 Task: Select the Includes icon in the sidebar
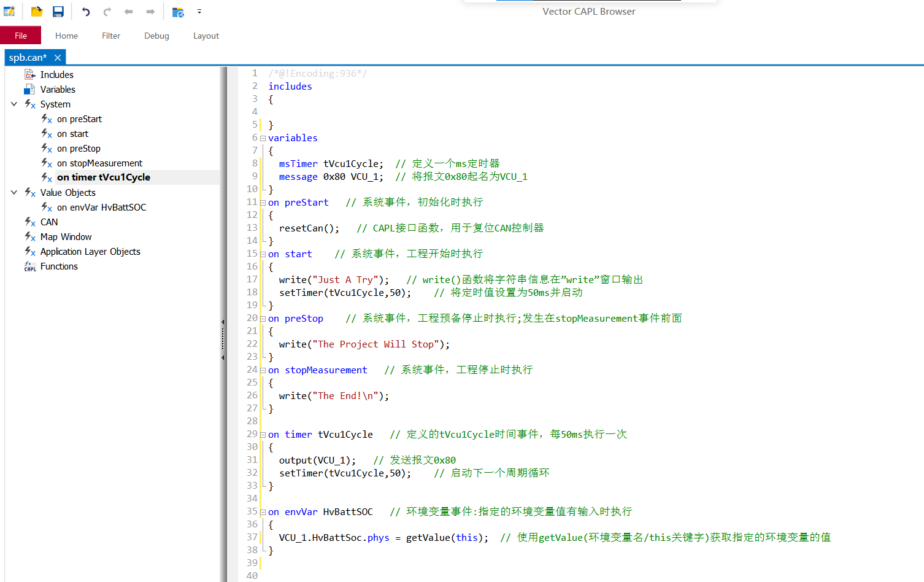coord(29,74)
